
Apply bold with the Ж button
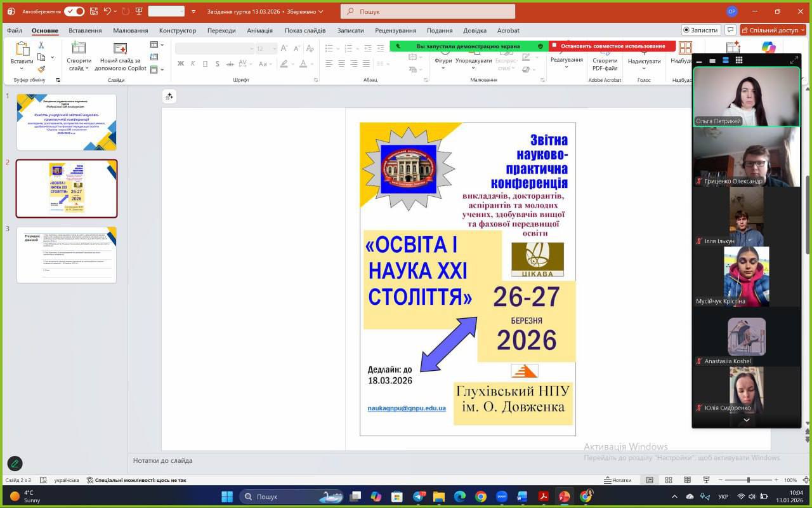(181, 63)
